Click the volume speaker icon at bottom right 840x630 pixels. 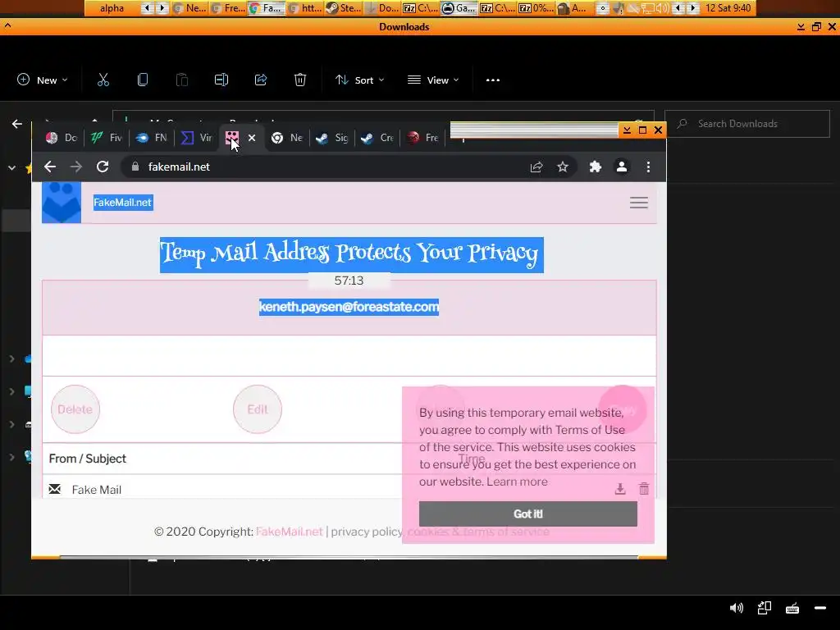pyautogui.click(x=737, y=608)
